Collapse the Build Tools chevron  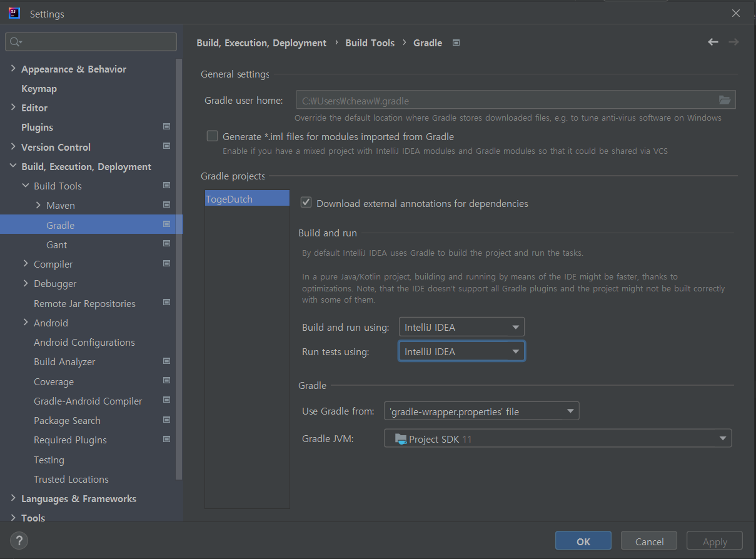click(26, 186)
